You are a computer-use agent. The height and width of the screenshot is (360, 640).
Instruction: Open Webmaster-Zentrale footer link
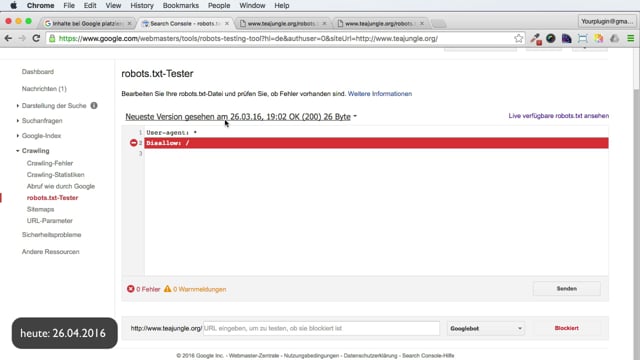click(254, 356)
